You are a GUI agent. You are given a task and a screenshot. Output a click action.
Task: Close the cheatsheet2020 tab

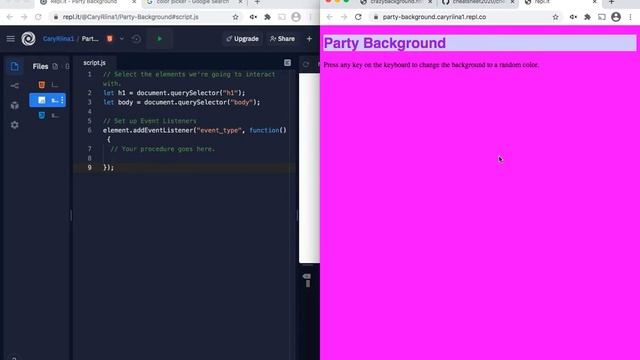[x=512, y=2]
